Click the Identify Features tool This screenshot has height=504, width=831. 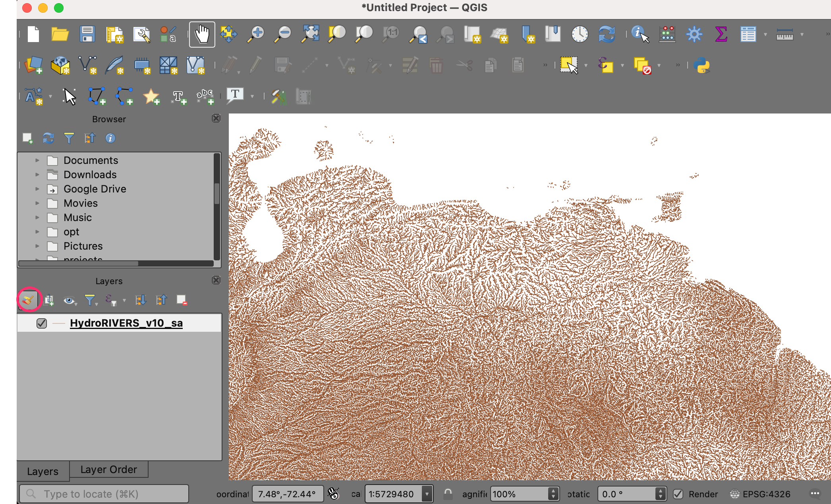pos(640,34)
